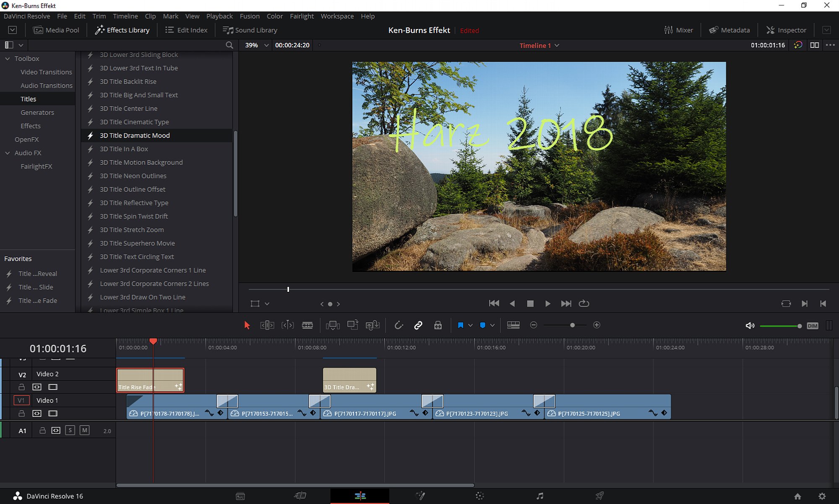Click the loop playback icon

(584, 304)
